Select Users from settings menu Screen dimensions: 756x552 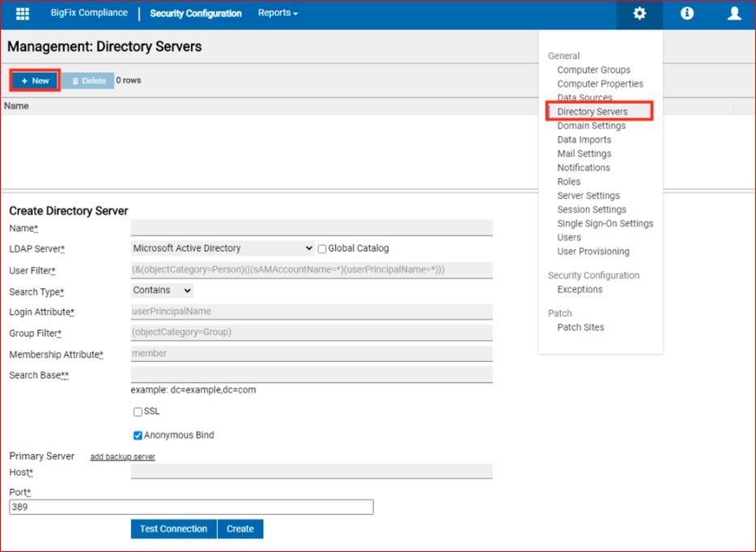pyautogui.click(x=569, y=238)
